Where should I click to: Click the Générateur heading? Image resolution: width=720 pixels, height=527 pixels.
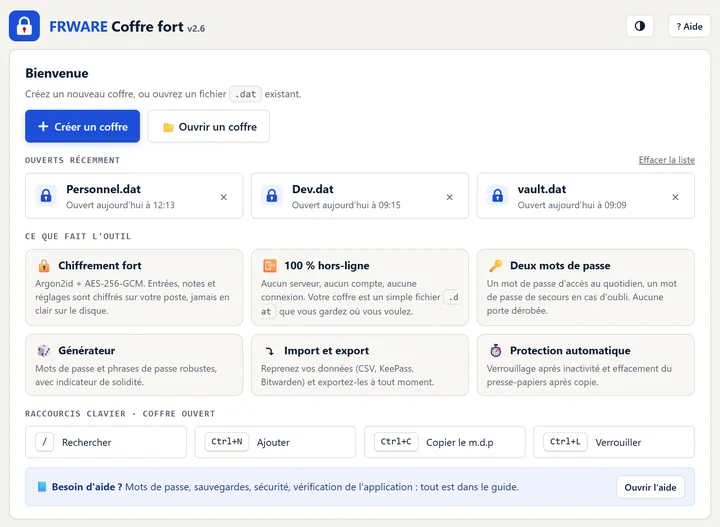click(86, 351)
